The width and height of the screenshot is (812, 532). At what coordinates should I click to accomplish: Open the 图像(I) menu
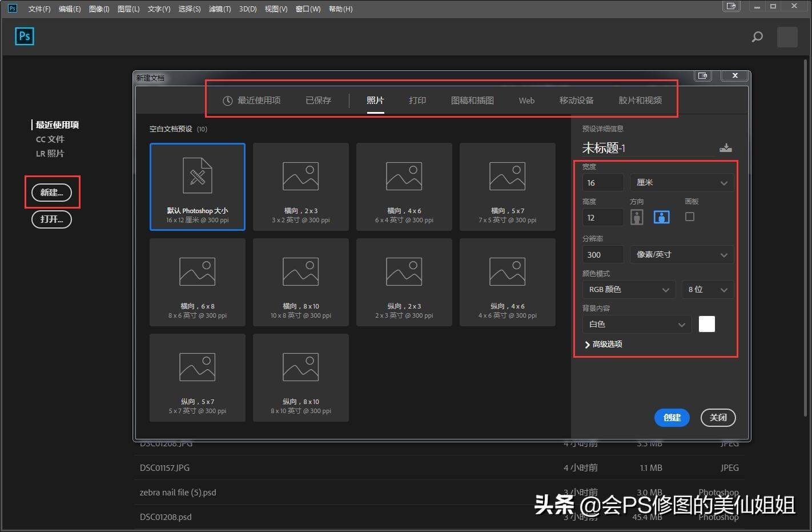click(x=99, y=9)
